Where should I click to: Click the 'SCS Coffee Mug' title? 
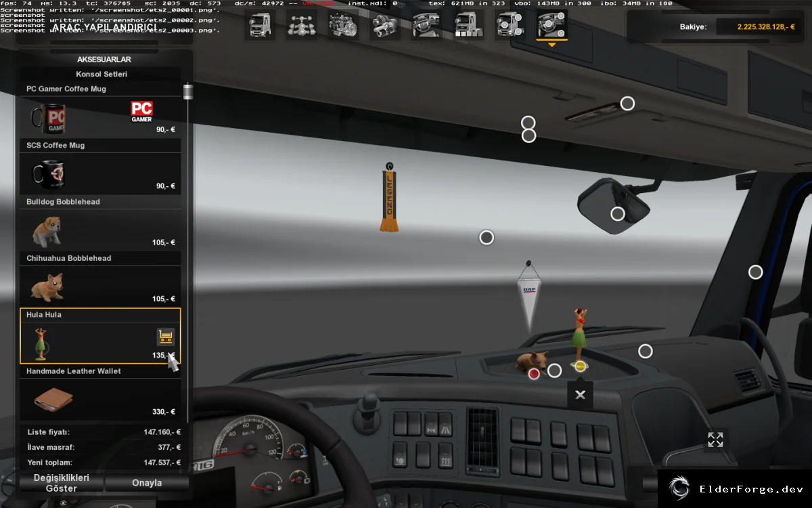point(55,146)
